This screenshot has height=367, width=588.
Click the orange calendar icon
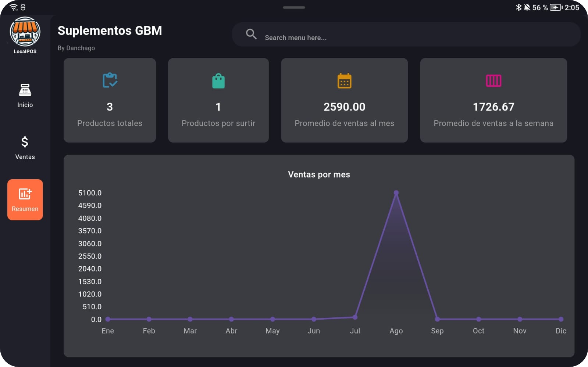pyautogui.click(x=344, y=81)
